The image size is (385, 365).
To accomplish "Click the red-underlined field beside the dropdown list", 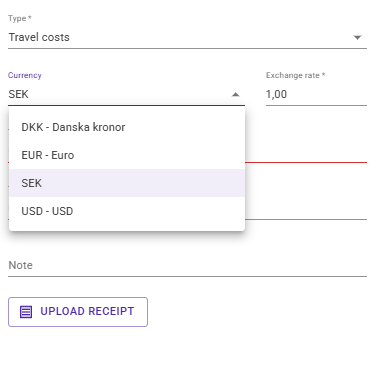I will (x=306, y=153).
